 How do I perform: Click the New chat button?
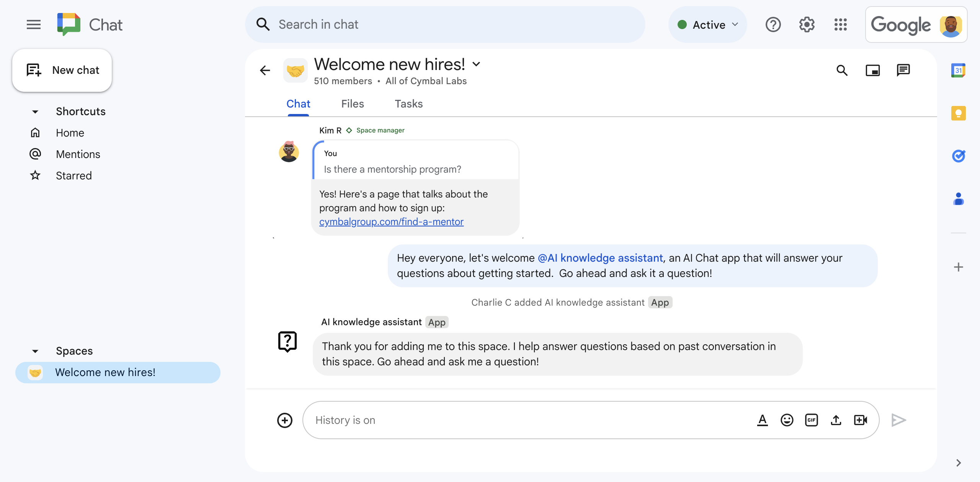click(62, 70)
